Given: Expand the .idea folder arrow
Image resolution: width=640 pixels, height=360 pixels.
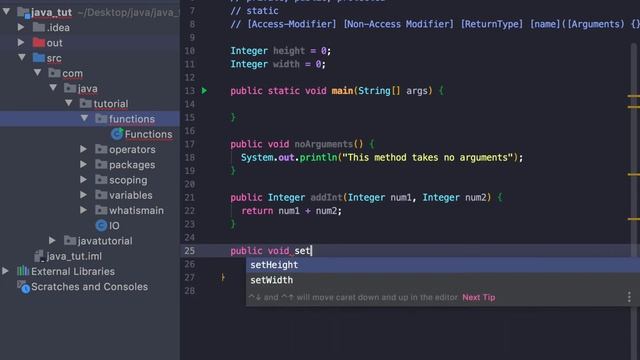Looking at the screenshot, I should [21, 27].
